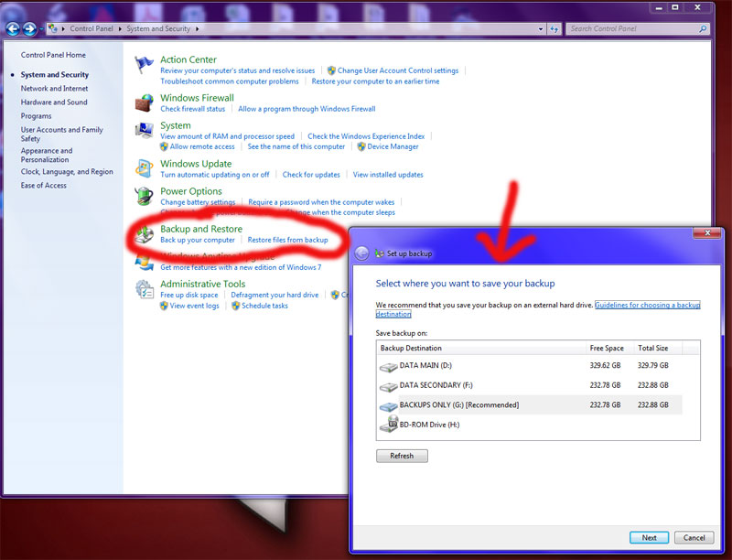Open the address bar history dropdown
This screenshot has height=560, width=732.
tap(541, 29)
